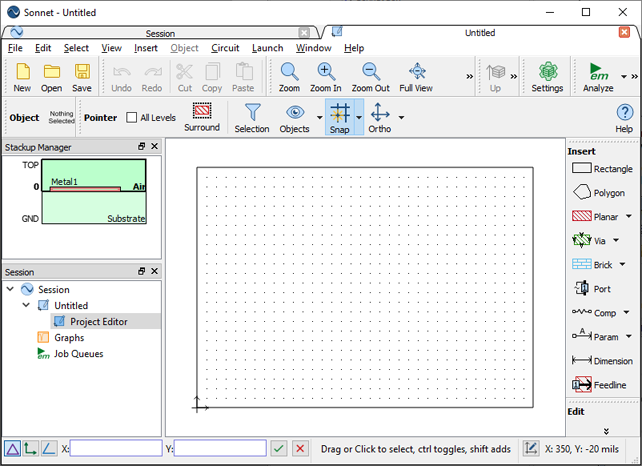Add a Param dimension parameter
The height and width of the screenshot is (466, 642).
coord(595,337)
